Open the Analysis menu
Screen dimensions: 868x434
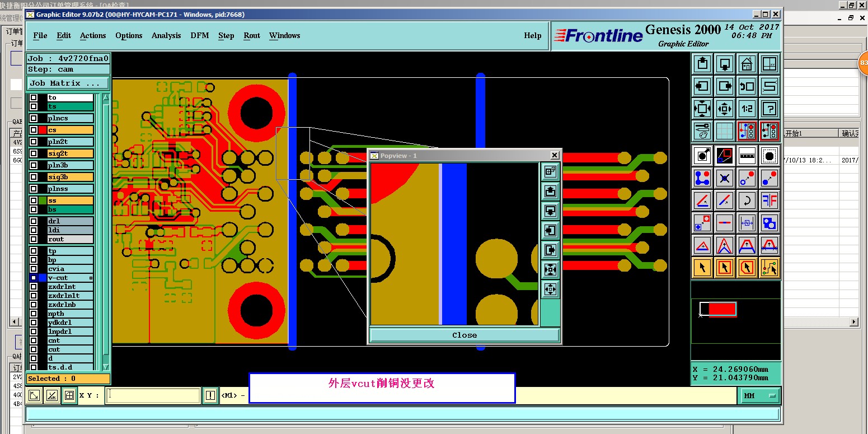coord(166,35)
